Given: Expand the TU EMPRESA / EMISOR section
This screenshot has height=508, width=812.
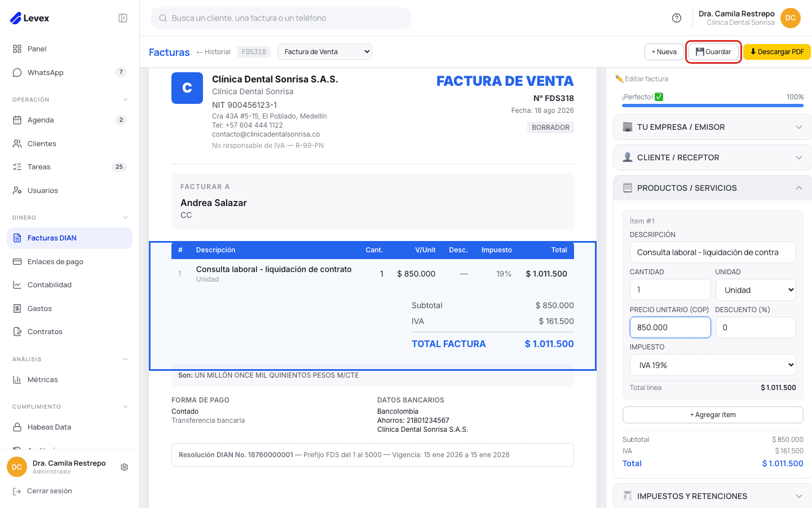Looking at the screenshot, I should pos(713,127).
